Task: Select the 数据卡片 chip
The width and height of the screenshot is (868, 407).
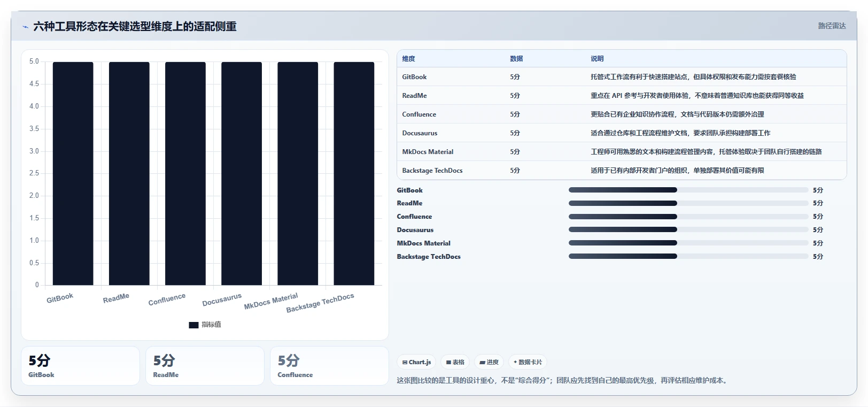Action: pyautogui.click(x=528, y=362)
